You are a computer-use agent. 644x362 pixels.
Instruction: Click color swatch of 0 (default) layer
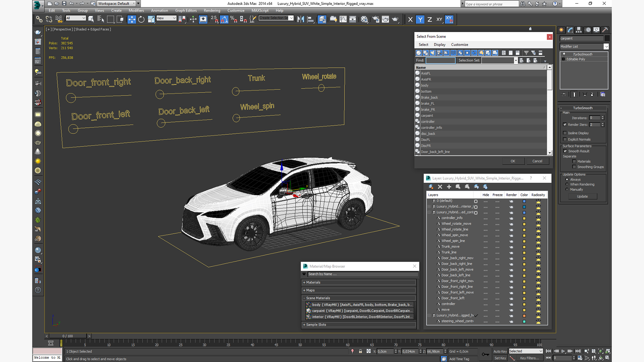point(524,201)
